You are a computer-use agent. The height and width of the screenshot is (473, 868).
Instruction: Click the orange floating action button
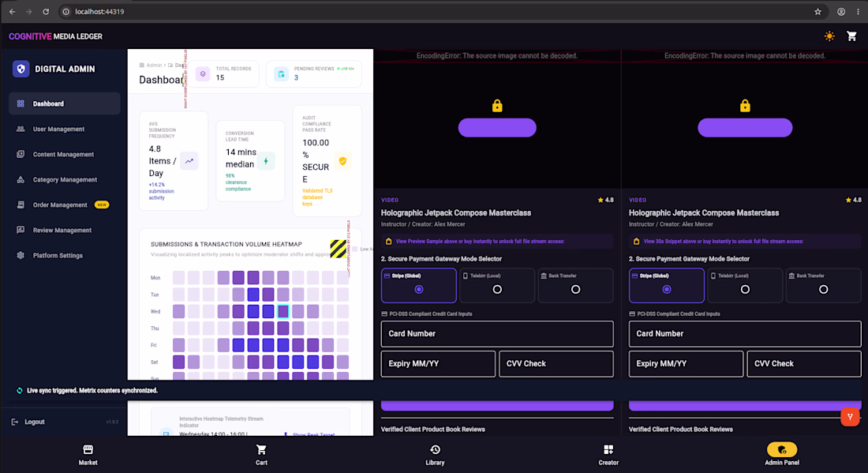point(850,416)
